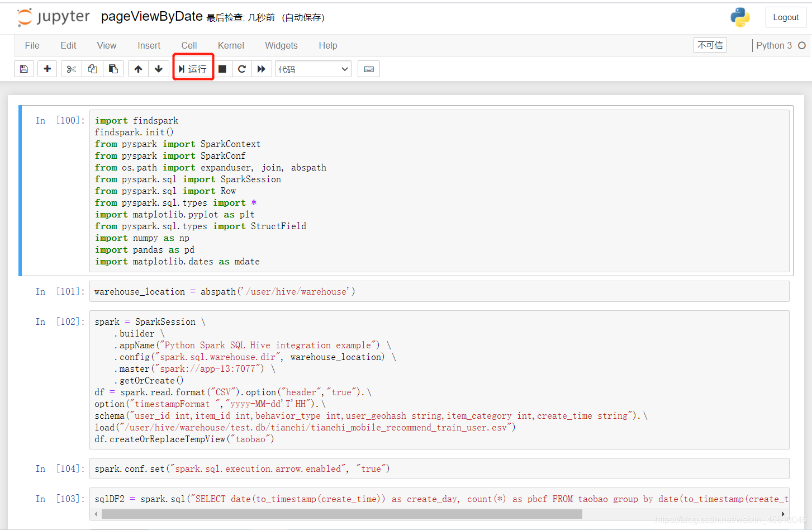Restart the kernel icon
The height and width of the screenshot is (530, 812).
[x=242, y=69]
